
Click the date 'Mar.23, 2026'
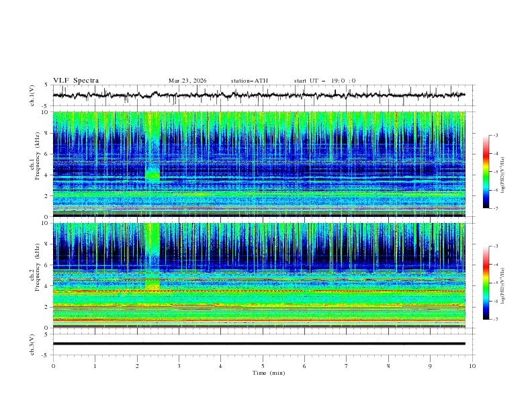tap(187, 81)
